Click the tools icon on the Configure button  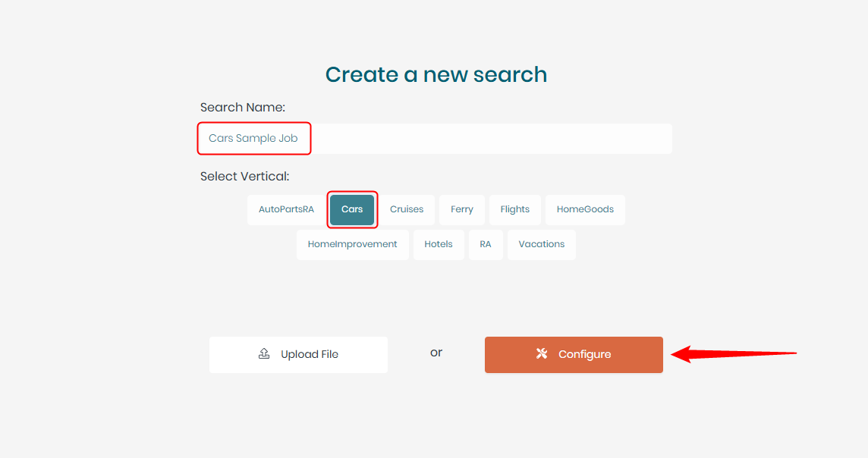point(541,353)
